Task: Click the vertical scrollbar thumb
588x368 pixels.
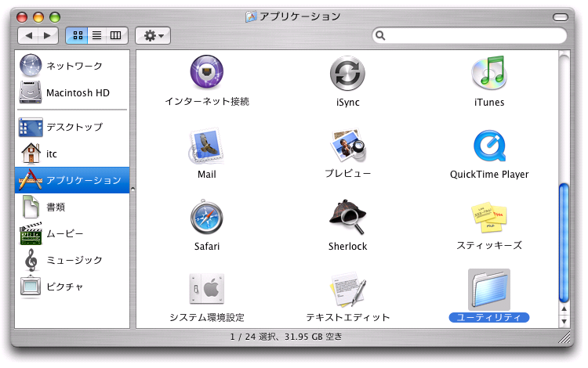Action: pos(564,241)
